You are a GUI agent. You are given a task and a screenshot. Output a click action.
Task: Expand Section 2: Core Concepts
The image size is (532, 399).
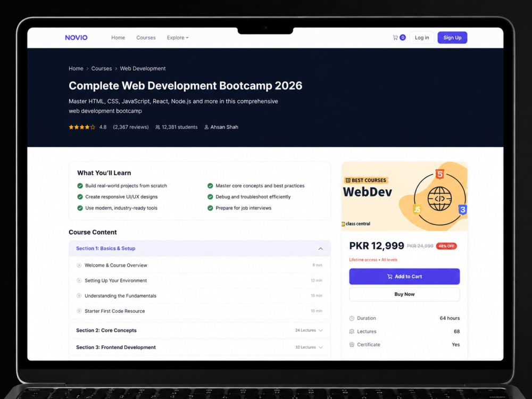(199, 330)
